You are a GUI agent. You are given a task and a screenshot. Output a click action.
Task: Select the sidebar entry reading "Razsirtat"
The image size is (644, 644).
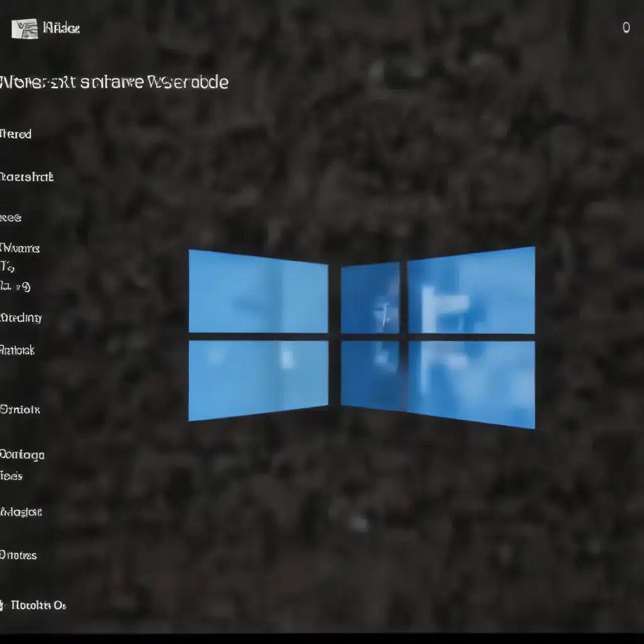[x=26, y=177]
